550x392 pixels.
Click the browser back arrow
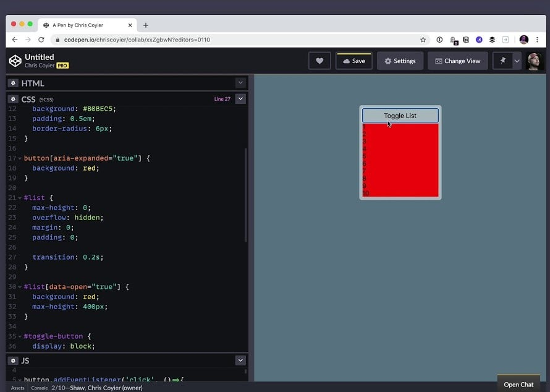(x=14, y=39)
